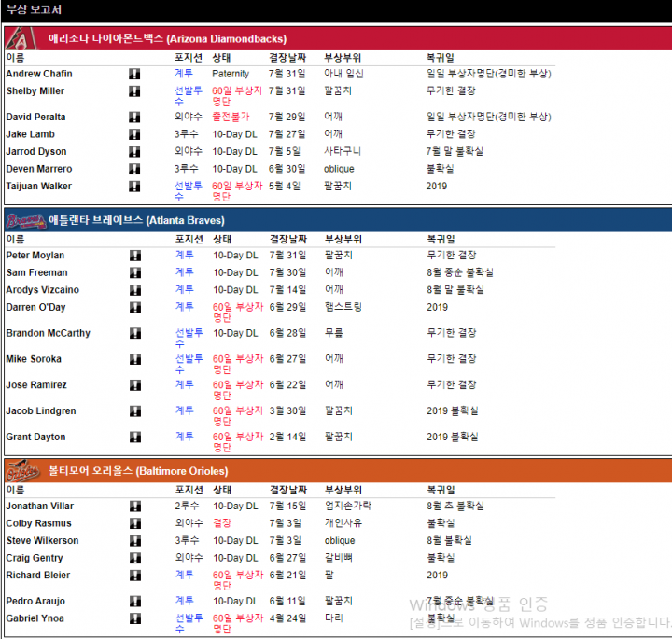Click the Baltimore Orioles team logo
Viewport: 672px width, 639px height.
(23, 471)
